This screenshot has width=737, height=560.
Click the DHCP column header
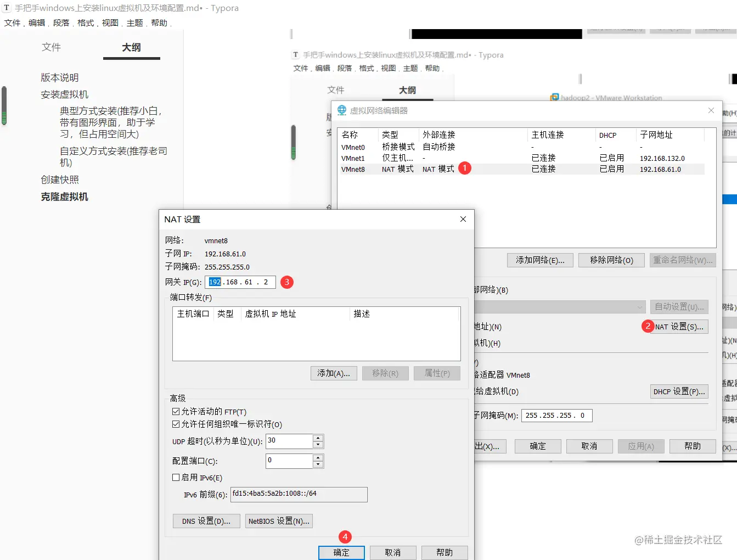tap(616, 135)
